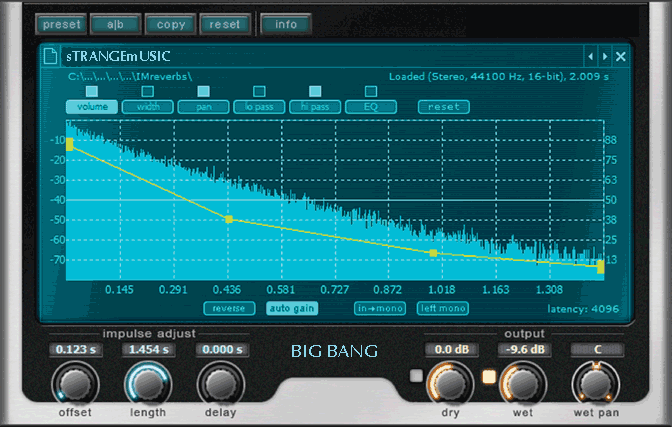672x427 pixels.
Task: Click the offset knob
Action: [x=75, y=384]
